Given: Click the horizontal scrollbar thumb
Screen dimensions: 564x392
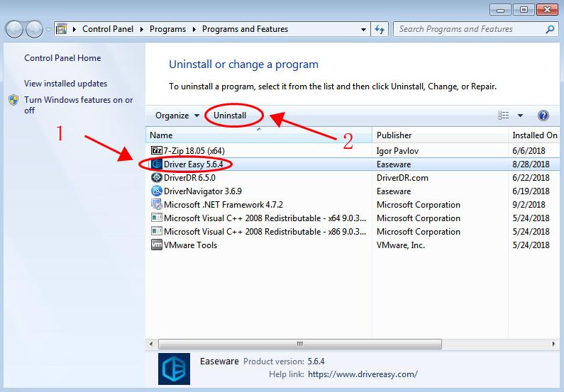Looking at the screenshot, I should 300,344.
